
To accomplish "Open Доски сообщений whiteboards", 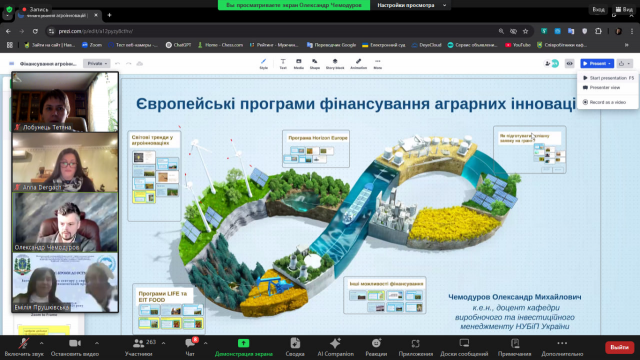I will (x=464, y=347).
